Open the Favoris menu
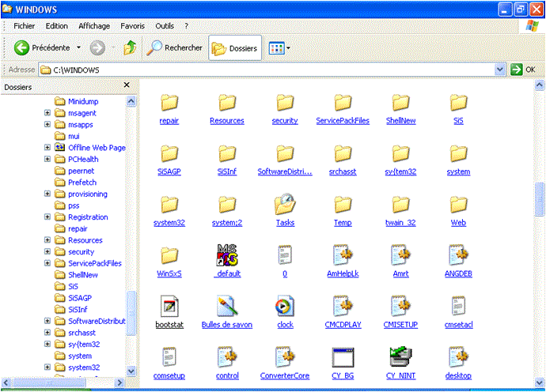The width and height of the screenshot is (546, 392). [132, 26]
